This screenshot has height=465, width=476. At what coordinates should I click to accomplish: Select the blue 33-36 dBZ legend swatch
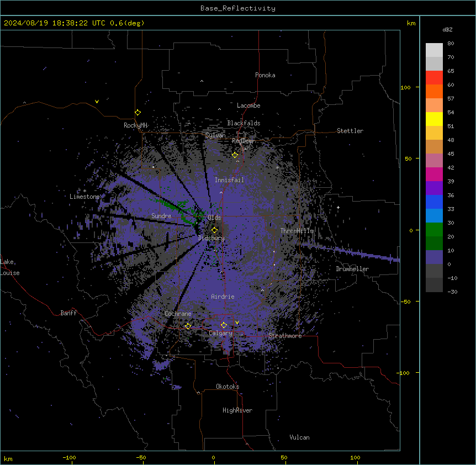[x=434, y=202]
